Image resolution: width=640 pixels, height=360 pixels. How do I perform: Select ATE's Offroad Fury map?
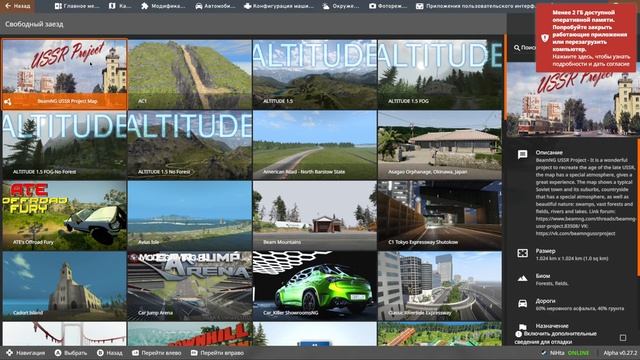click(x=64, y=216)
